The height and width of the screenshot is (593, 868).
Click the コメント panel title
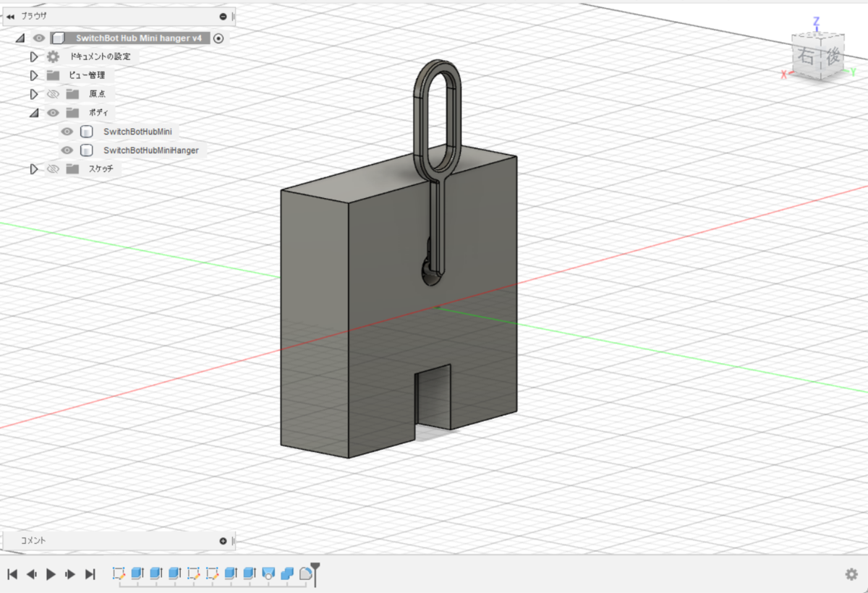(x=33, y=541)
